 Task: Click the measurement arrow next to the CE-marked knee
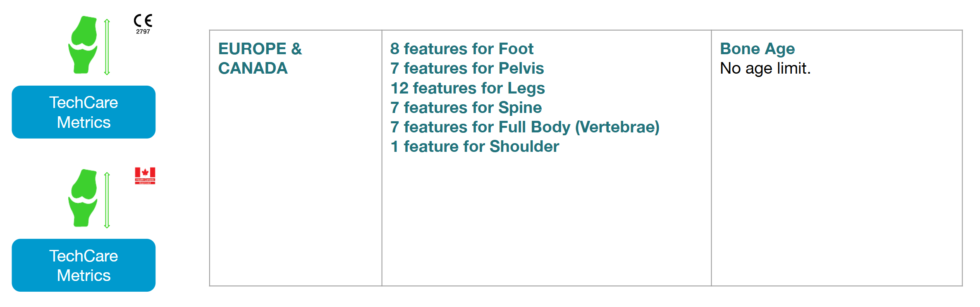point(107,47)
